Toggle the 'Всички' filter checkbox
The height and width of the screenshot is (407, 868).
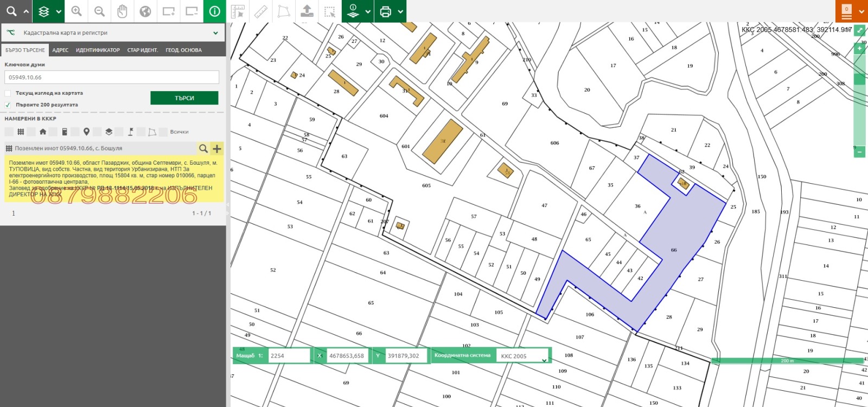[x=163, y=132]
